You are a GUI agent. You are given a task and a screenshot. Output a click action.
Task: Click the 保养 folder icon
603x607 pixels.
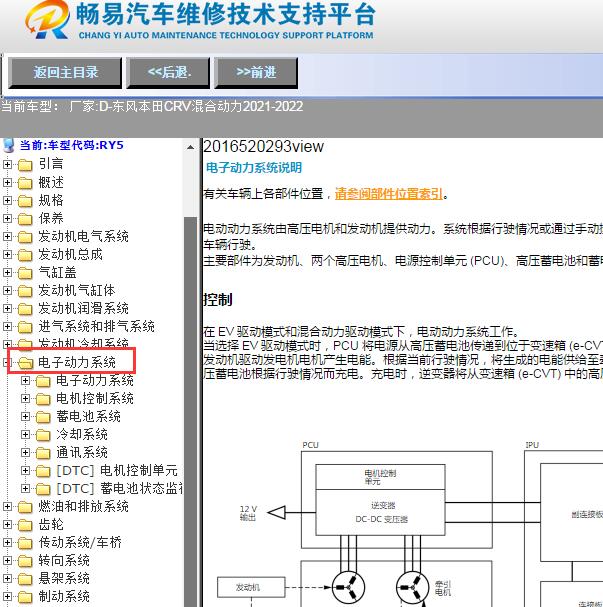coord(25,219)
